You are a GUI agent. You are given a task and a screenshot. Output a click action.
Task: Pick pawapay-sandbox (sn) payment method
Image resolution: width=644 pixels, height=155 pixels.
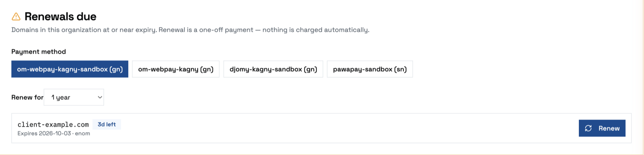coord(370,69)
